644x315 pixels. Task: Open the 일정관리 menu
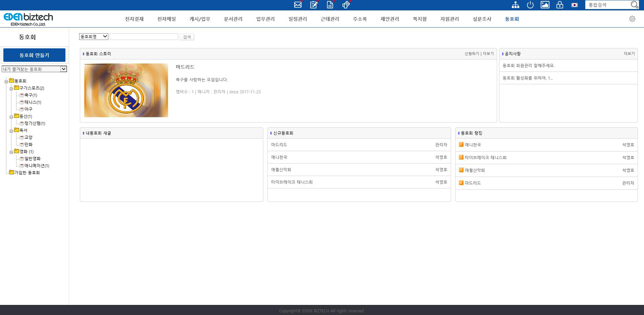coord(298,19)
